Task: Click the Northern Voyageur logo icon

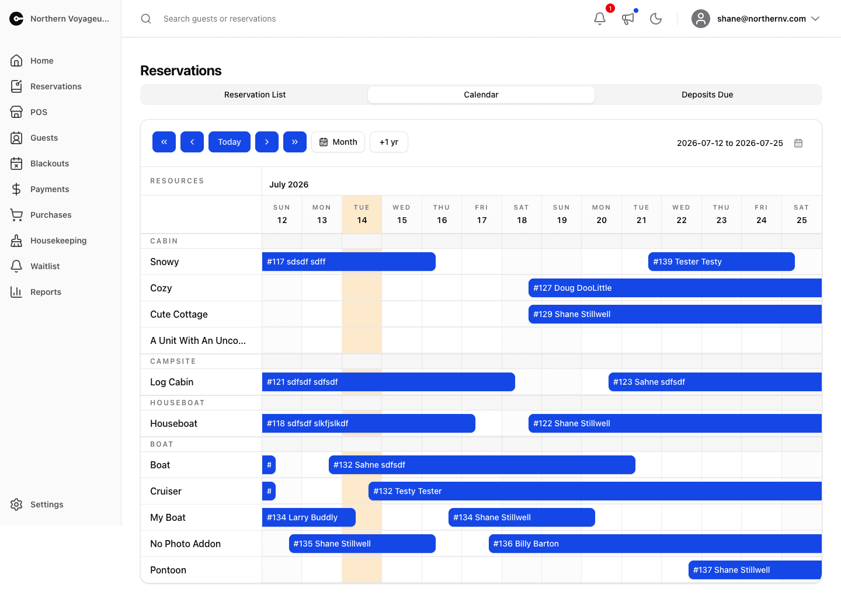Action: (x=16, y=19)
